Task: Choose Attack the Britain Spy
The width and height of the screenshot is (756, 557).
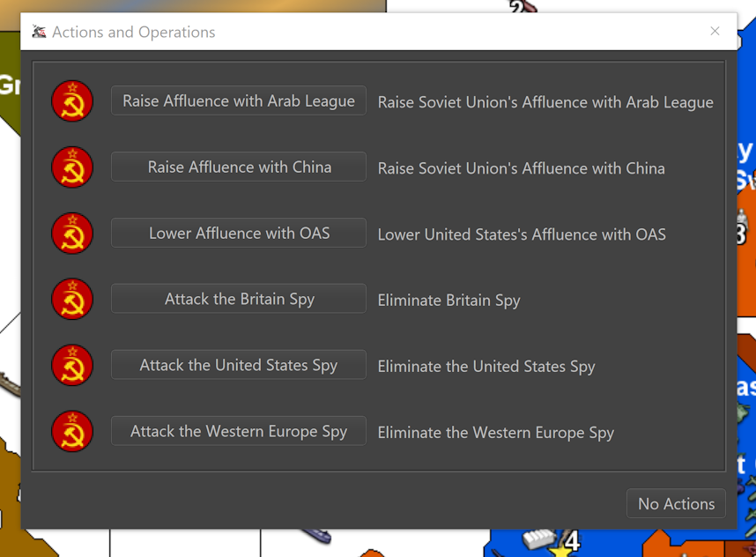Action: coord(238,299)
